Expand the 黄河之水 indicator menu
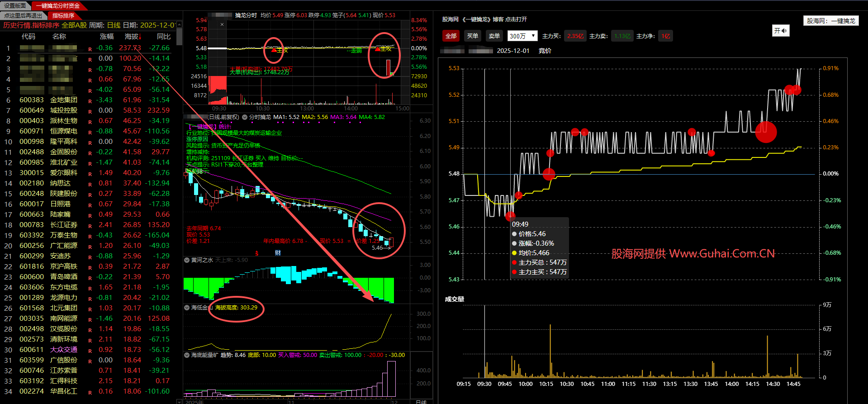This screenshot has height=404, width=868. [x=187, y=260]
